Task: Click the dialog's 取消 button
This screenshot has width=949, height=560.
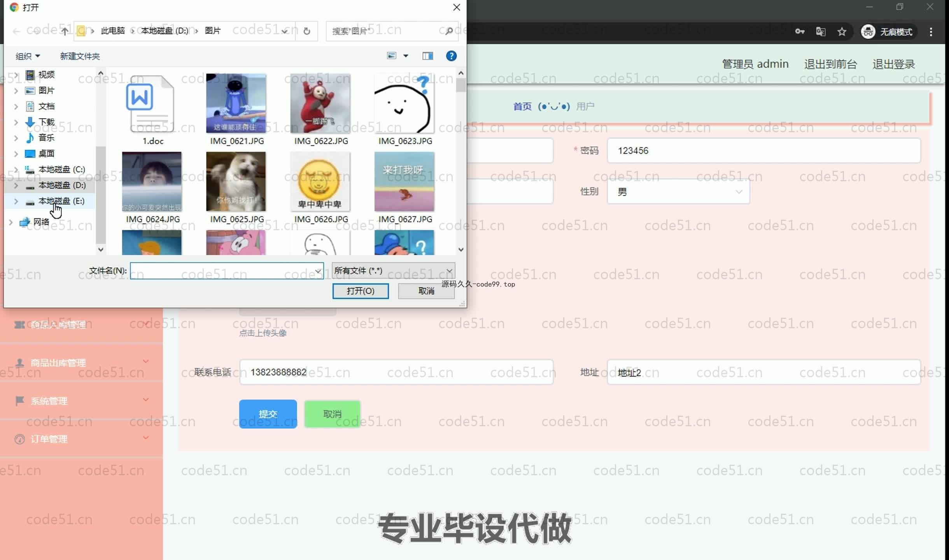Action: (x=426, y=291)
